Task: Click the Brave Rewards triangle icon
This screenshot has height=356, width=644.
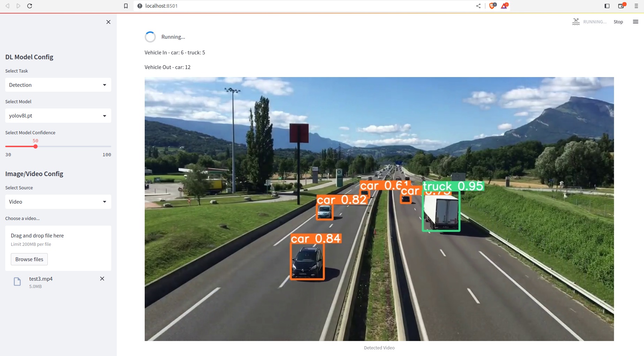Action: pos(505,6)
